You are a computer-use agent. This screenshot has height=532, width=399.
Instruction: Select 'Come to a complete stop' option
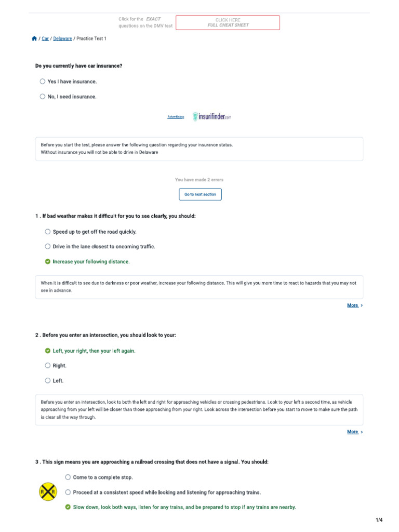click(68, 477)
